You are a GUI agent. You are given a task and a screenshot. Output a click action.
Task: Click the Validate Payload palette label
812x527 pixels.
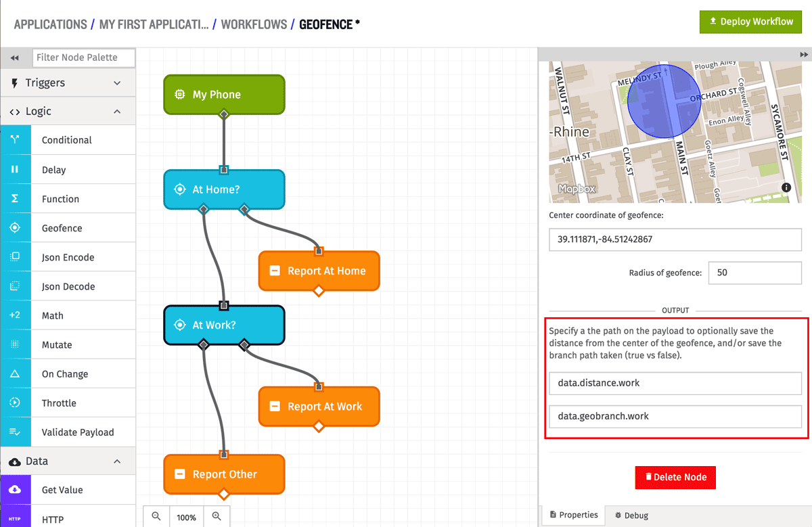coord(78,432)
